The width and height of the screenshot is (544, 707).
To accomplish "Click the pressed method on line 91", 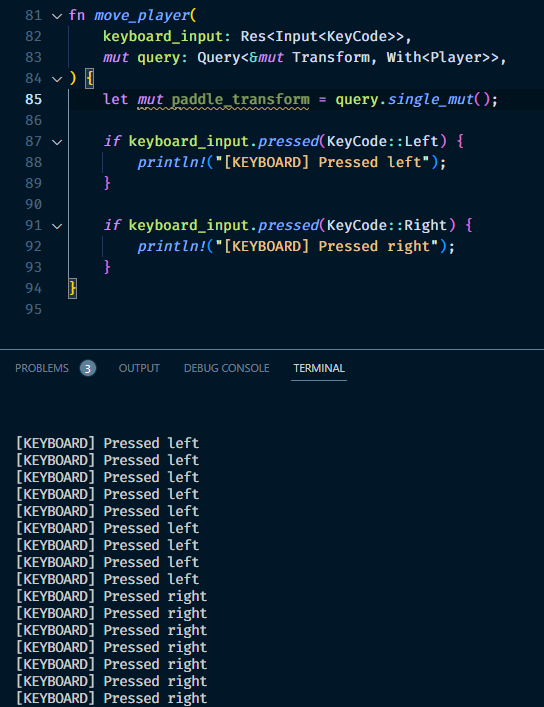I will [x=288, y=225].
